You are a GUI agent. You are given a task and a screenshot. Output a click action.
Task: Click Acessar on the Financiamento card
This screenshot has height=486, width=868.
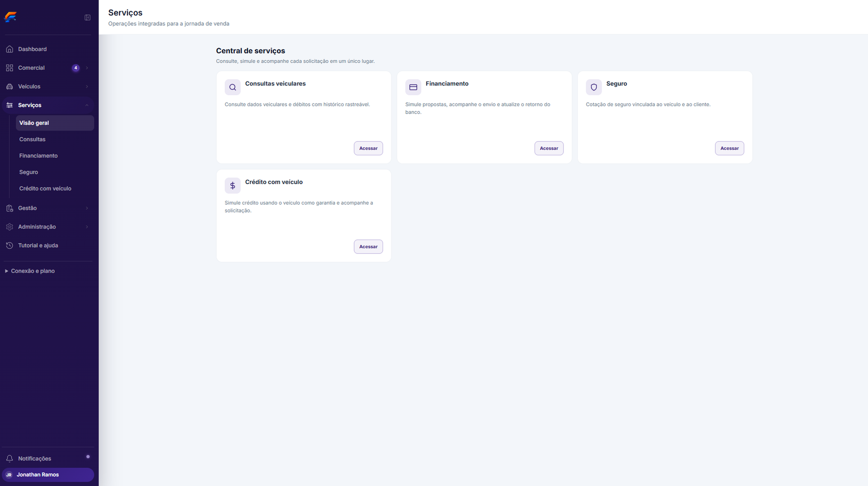coord(549,148)
